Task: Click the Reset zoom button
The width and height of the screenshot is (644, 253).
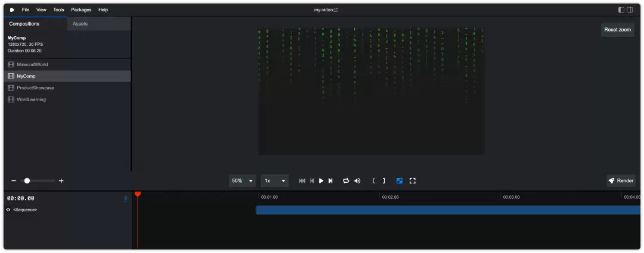Action: click(617, 30)
